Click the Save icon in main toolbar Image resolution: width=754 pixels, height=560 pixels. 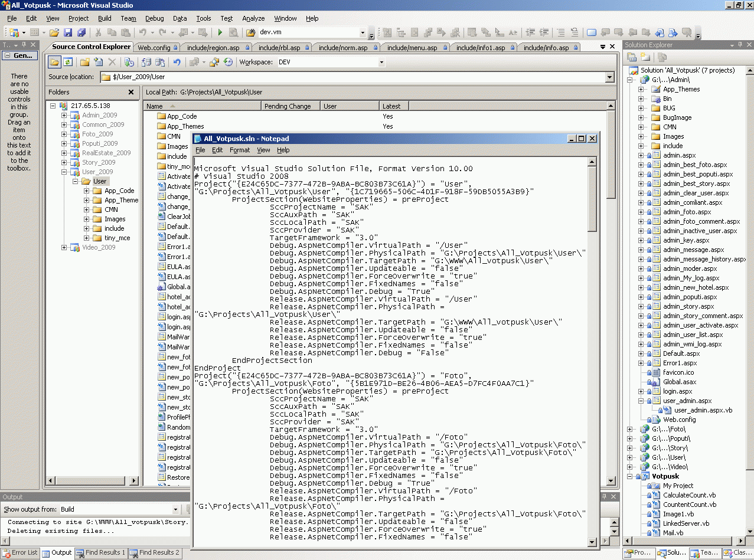[x=68, y=33]
